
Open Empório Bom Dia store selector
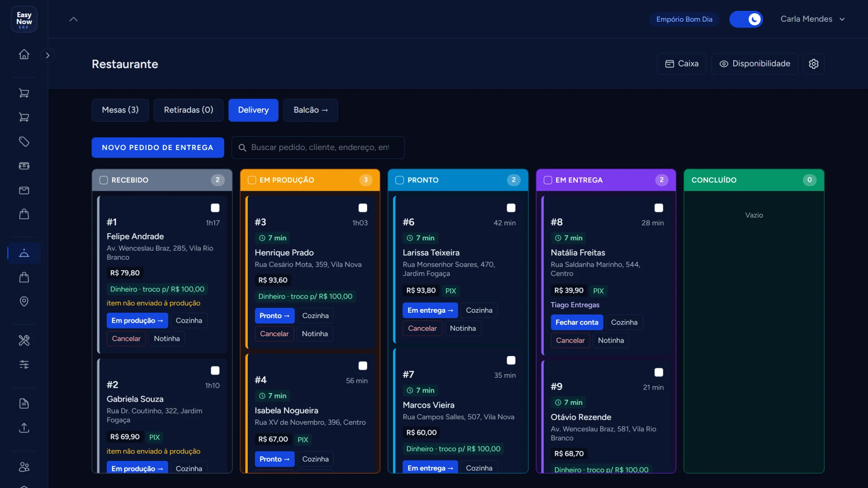(x=684, y=19)
